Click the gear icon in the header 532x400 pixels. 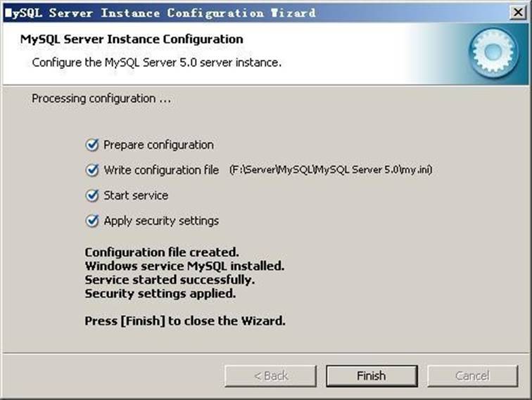click(493, 52)
